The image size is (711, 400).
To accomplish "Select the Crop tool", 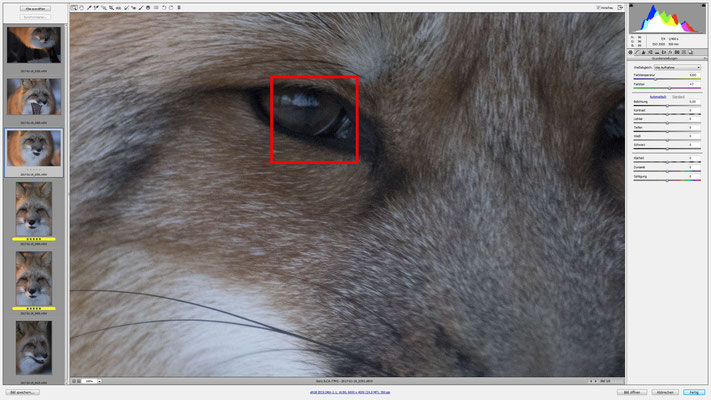I will (111, 8).
